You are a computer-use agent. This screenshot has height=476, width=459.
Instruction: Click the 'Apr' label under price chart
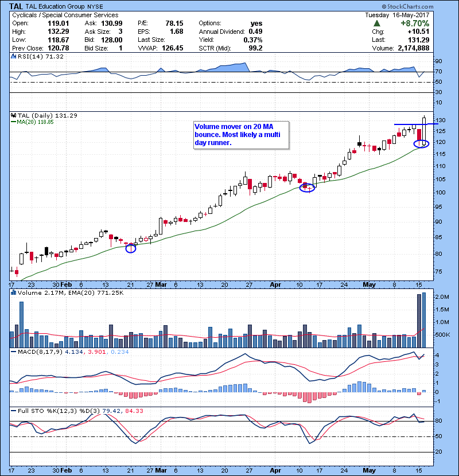(275, 285)
